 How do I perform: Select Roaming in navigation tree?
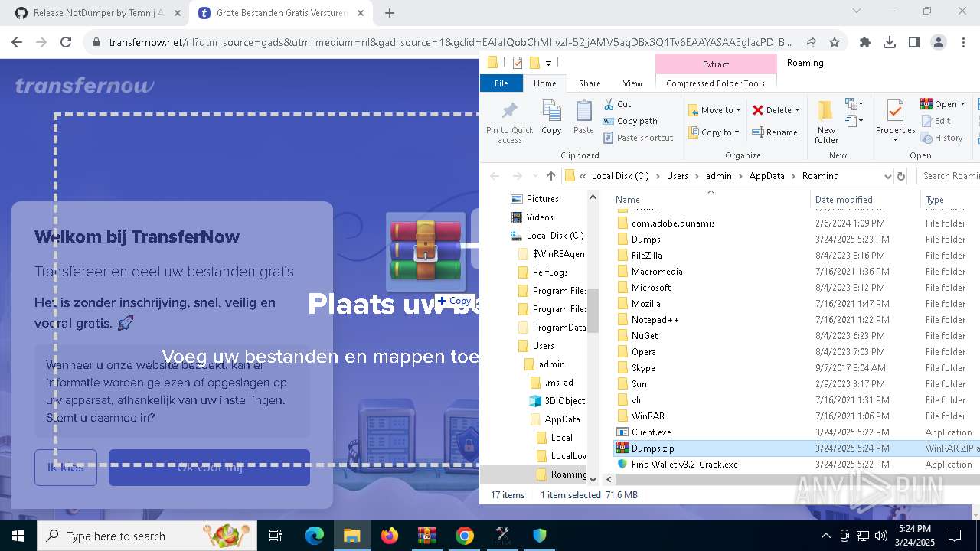point(568,474)
